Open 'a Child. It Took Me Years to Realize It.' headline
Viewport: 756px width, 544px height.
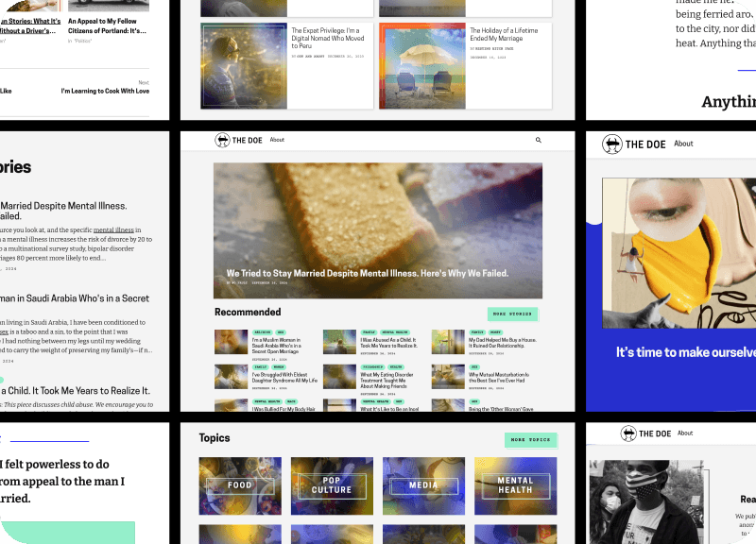point(76,391)
